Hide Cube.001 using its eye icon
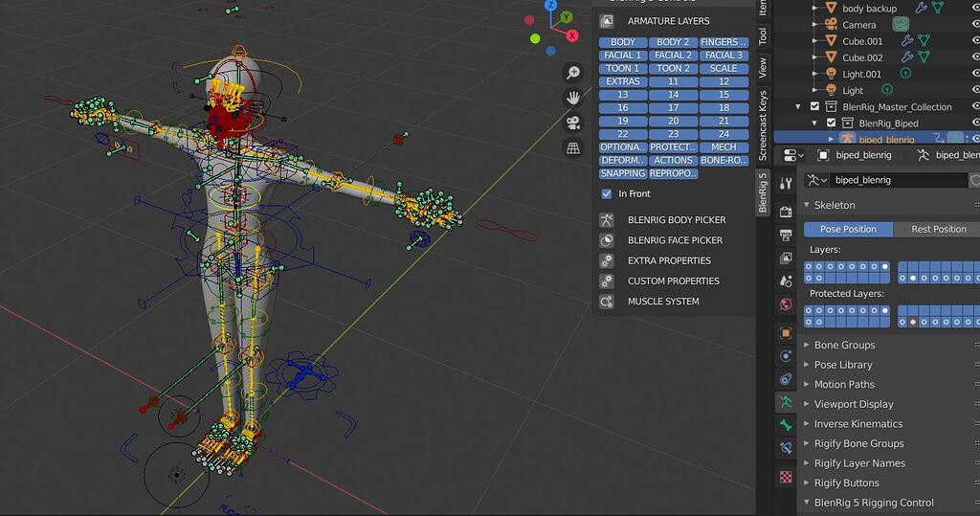Image resolution: width=980 pixels, height=516 pixels. [975, 40]
